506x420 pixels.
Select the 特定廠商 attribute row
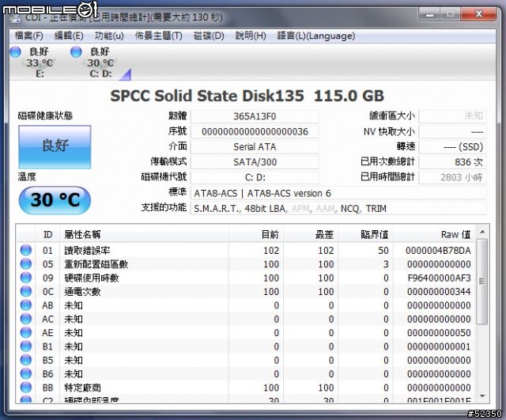(x=246, y=388)
